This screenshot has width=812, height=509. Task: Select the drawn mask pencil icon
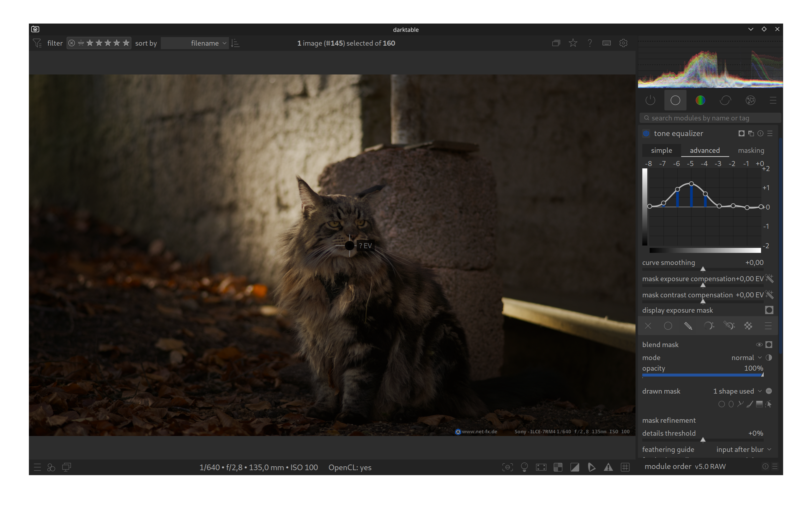tap(688, 326)
